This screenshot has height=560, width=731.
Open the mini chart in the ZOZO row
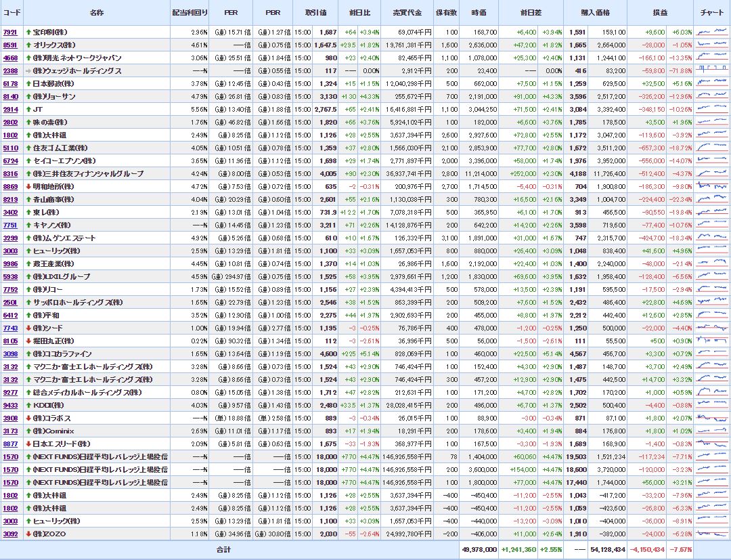click(711, 534)
